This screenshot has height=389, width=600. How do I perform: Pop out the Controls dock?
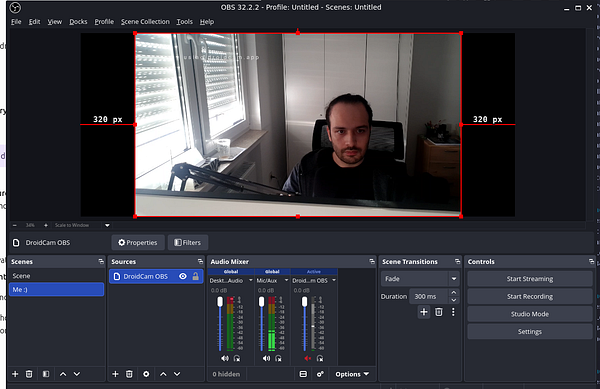(592, 262)
